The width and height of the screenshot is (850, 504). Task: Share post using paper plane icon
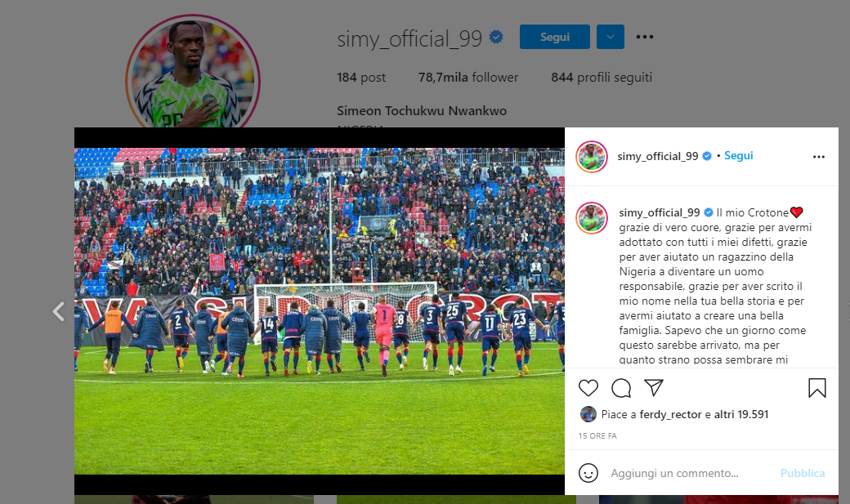(654, 387)
